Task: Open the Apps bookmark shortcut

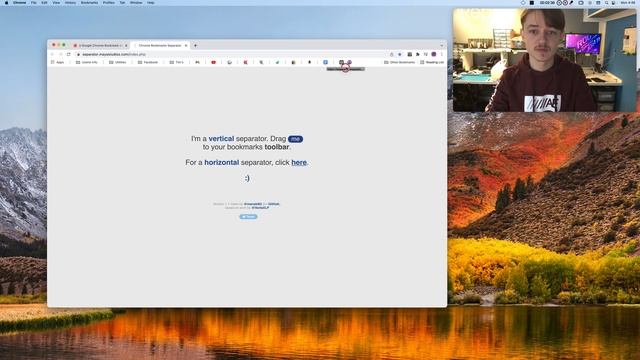Action: click(58, 62)
